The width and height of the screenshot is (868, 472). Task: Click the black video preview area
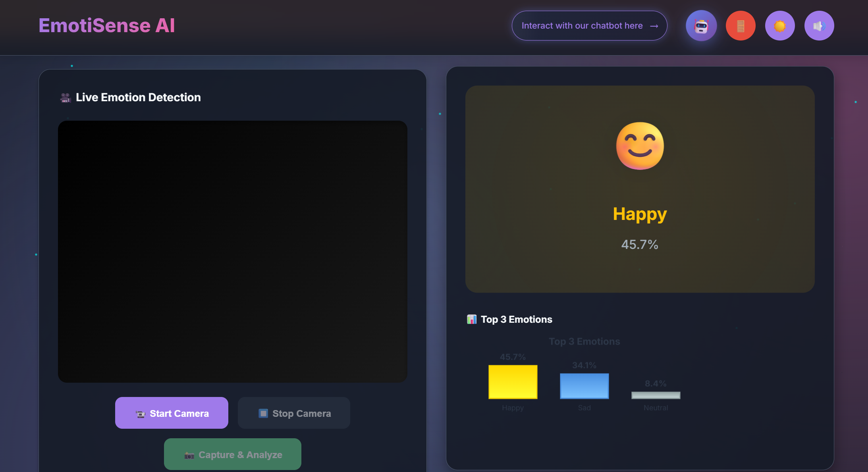pyautogui.click(x=233, y=251)
